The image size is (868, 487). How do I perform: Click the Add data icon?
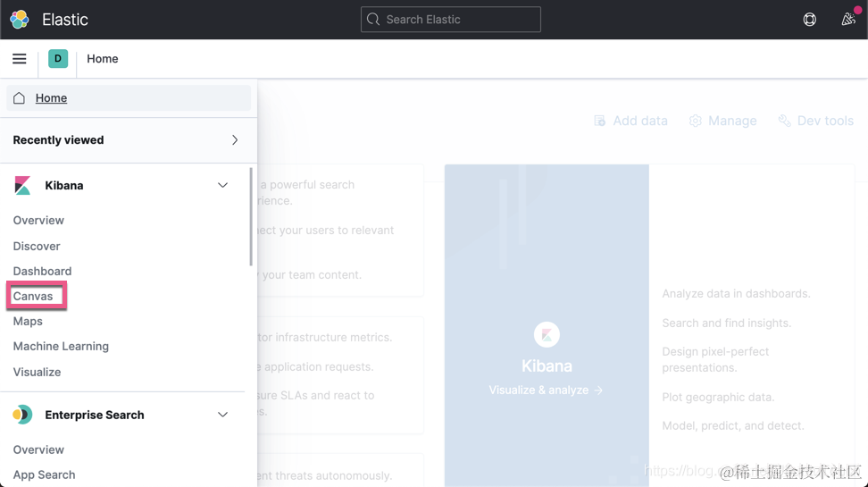pos(599,121)
